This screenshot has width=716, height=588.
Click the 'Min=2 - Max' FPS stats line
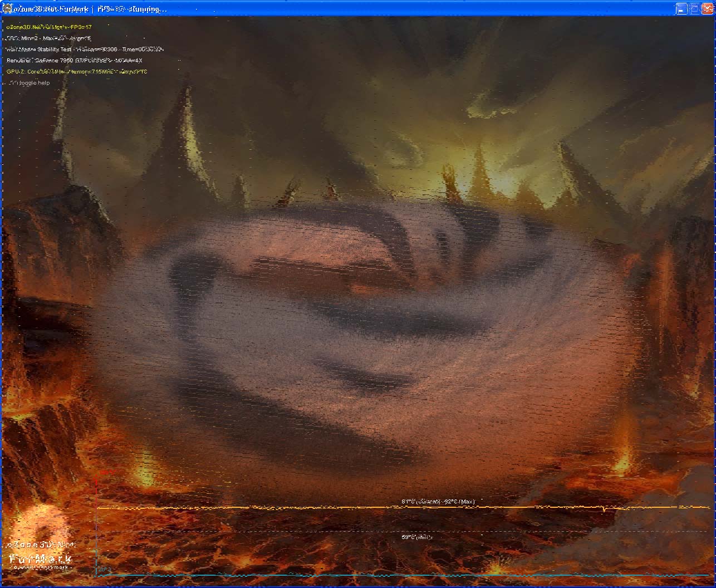pos(48,38)
